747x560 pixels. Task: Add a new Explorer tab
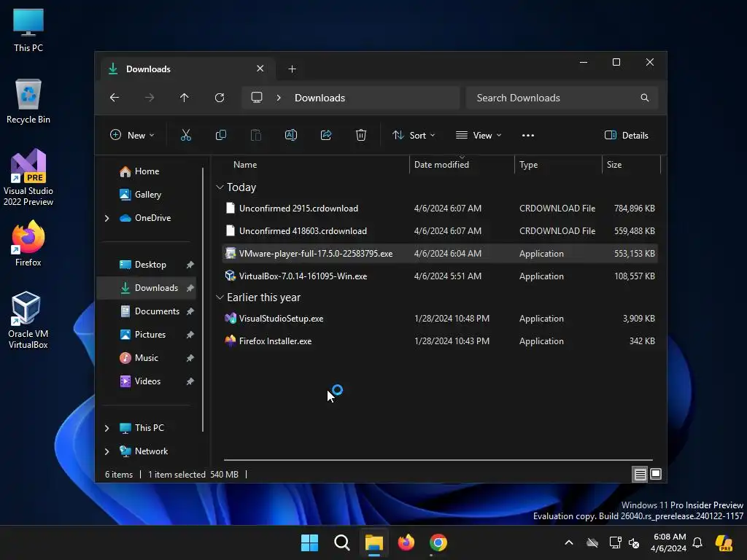pyautogui.click(x=292, y=69)
